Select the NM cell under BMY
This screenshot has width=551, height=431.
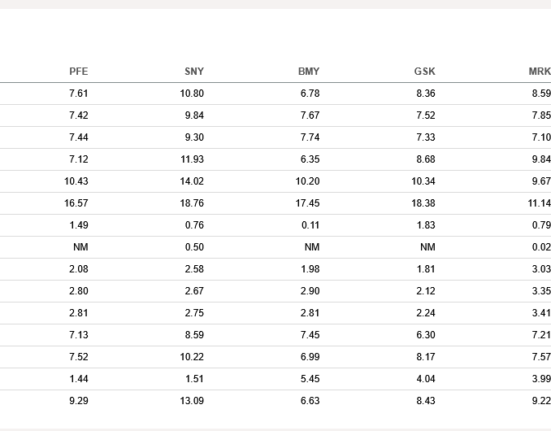coord(312,247)
